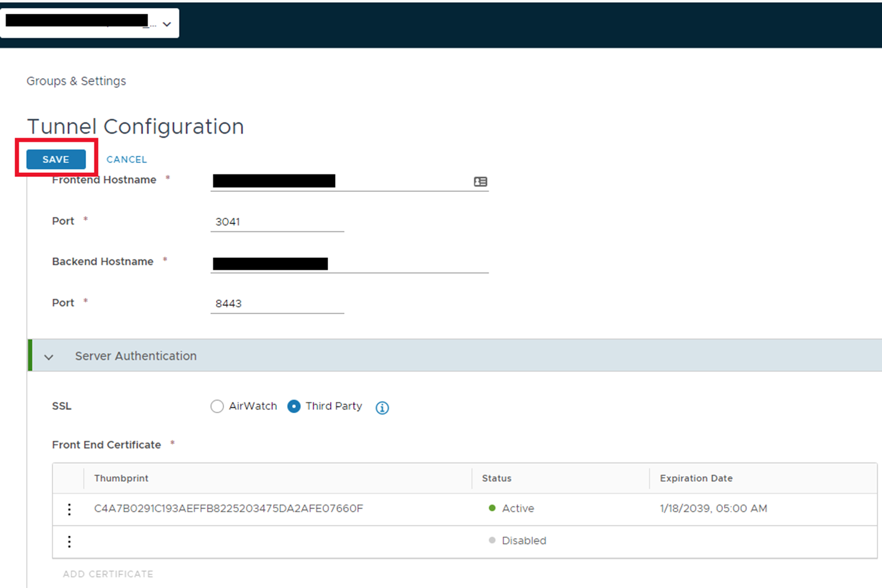Click ADD CERTIFICATE below the table
The image size is (882, 588).
pyautogui.click(x=107, y=574)
